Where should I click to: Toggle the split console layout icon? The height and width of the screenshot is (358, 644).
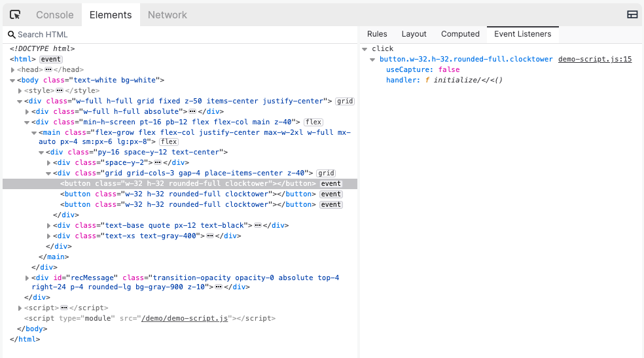632,15
